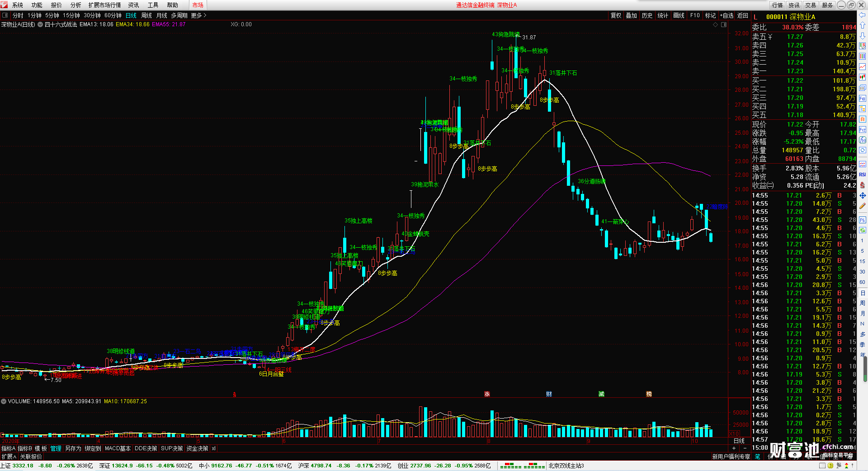Select the 笔 tab below tick list
Screen dimensions: 868x471
click(758, 457)
